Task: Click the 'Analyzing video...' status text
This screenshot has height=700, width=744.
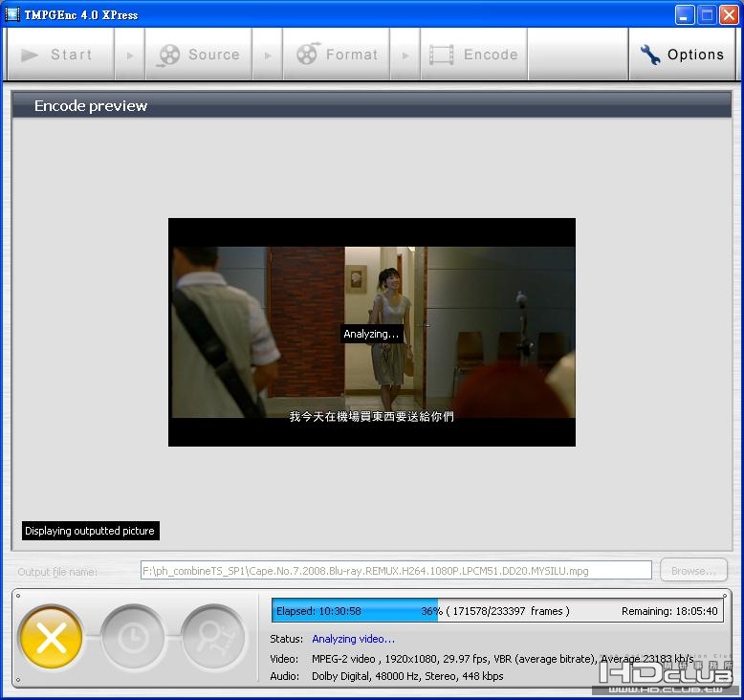Action: coord(353,639)
